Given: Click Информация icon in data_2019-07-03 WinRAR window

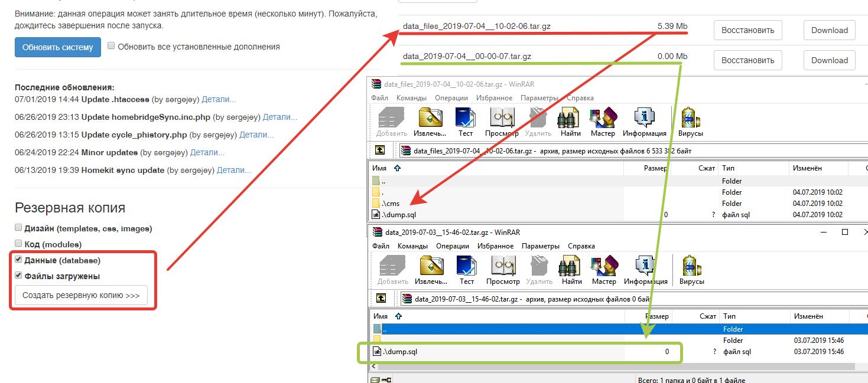Looking at the screenshot, I should (646, 270).
